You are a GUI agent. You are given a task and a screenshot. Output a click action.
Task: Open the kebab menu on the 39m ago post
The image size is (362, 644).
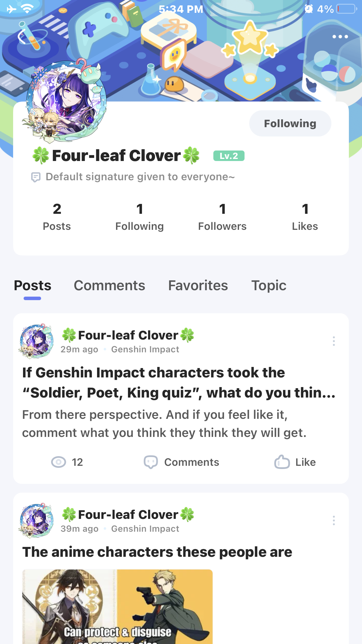click(x=334, y=520)
